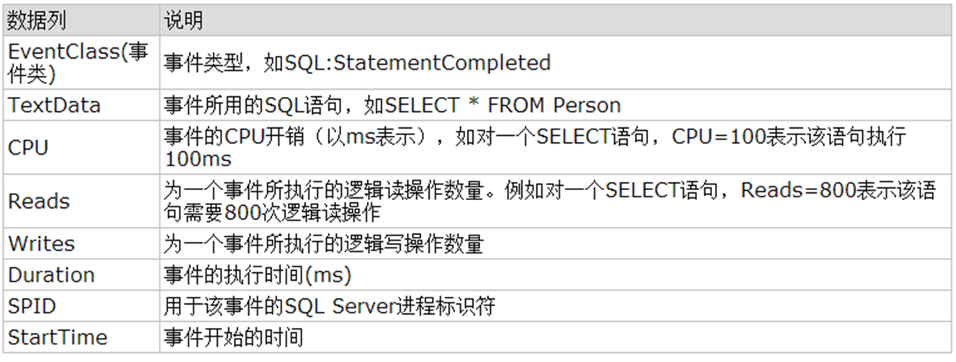Screen dimensions: 956x362
Task: Click the 数据列 column header
Action: tap(81, 21)
